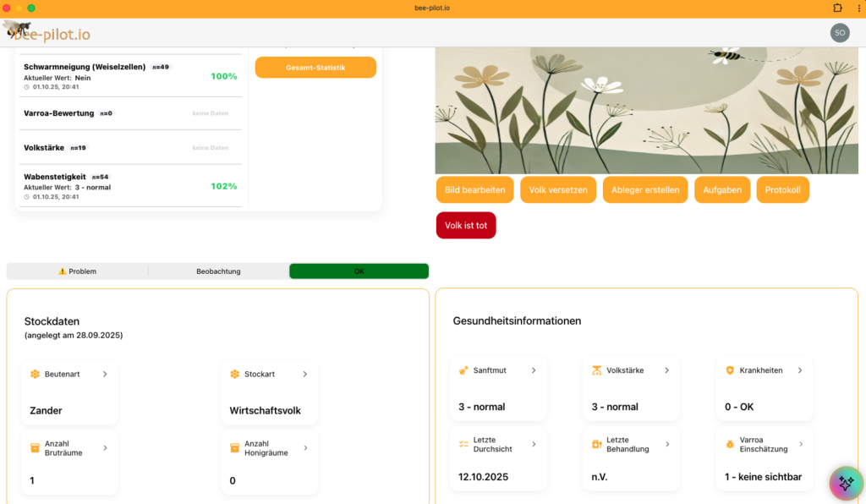The image size is (866, 504).
Task: Click the Letzte Durchsicht checklist icon
Action: (463, 443)
